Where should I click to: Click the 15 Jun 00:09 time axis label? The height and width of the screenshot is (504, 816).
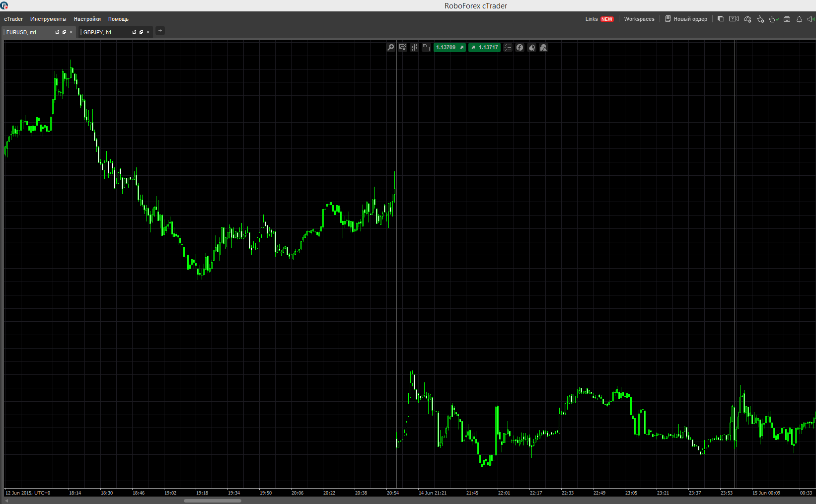pos(766,493)
